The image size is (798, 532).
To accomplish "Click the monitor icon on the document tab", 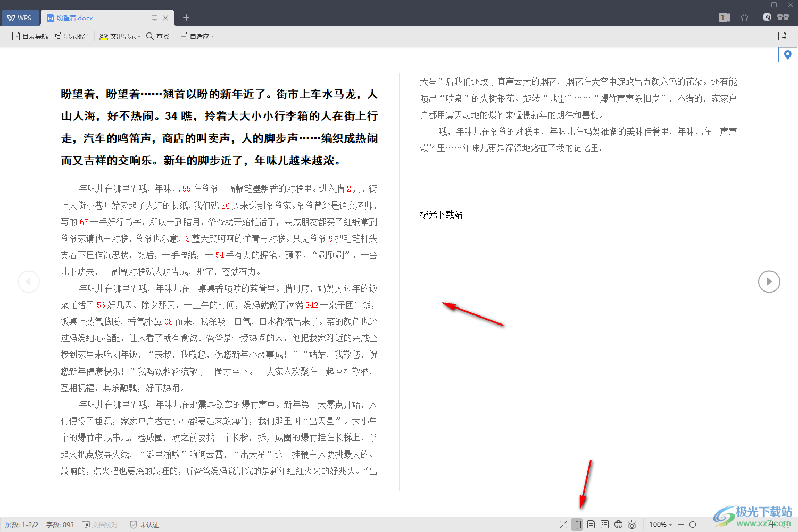I will coord(154,18).
